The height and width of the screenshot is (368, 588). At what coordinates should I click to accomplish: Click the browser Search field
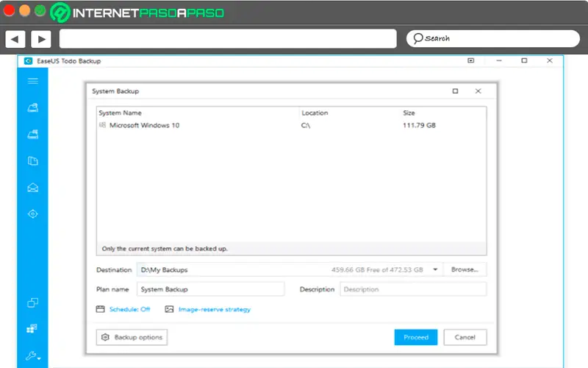point(492,39)
